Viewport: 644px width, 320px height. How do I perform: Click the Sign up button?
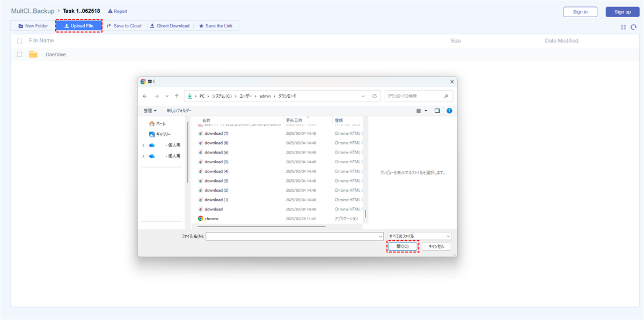(623, 12)
